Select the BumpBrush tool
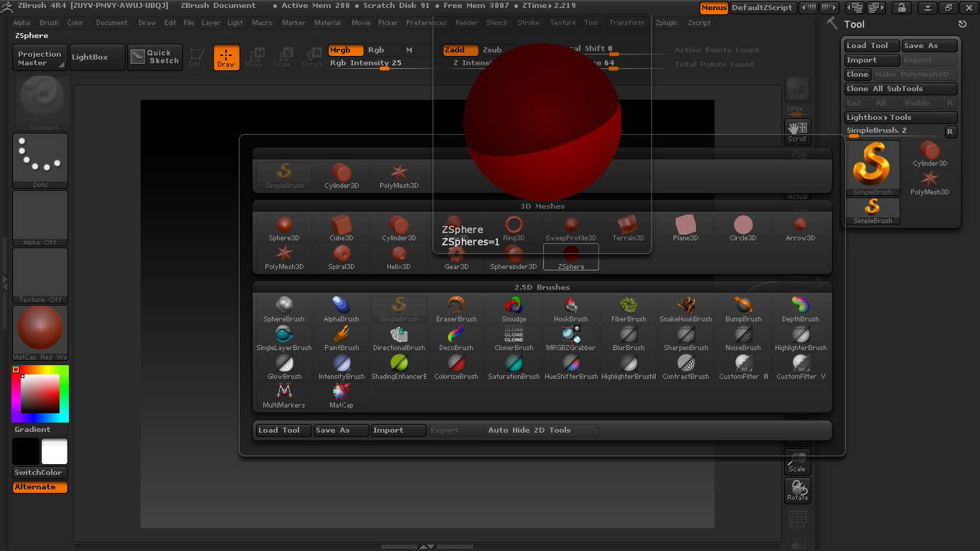Viewport: 980px width, 551px height. [x=743, y=310]
